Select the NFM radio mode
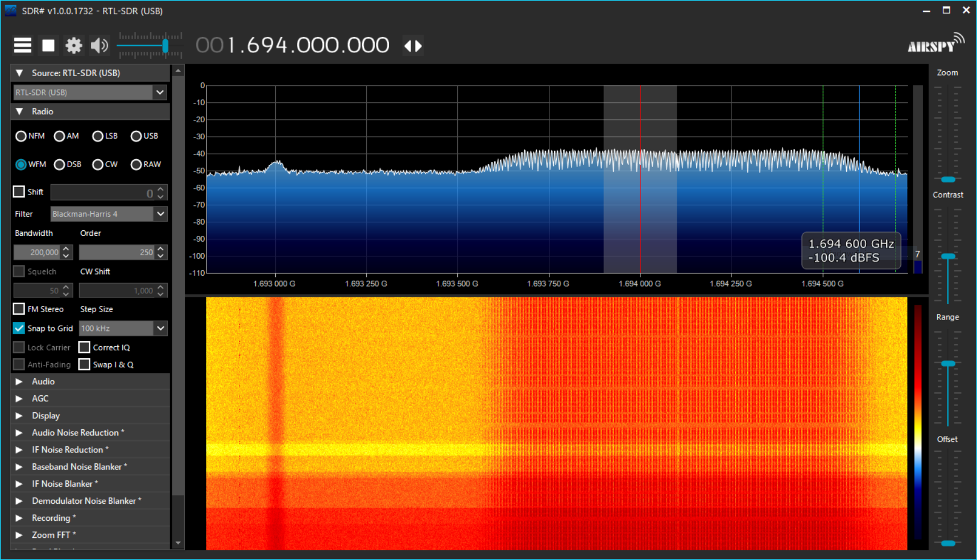977x560 pixels. (21, 136)
